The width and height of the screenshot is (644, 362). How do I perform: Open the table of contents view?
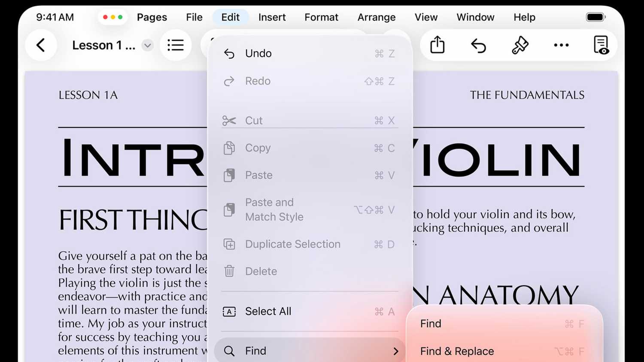click(x=176, y=45)
